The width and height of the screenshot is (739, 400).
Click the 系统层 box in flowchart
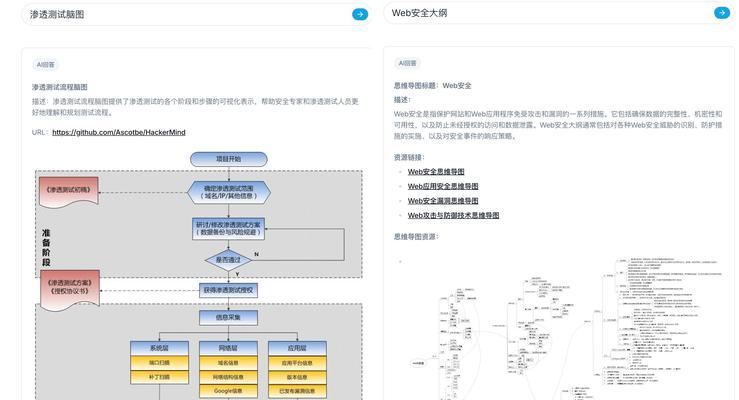pos(159,348)
